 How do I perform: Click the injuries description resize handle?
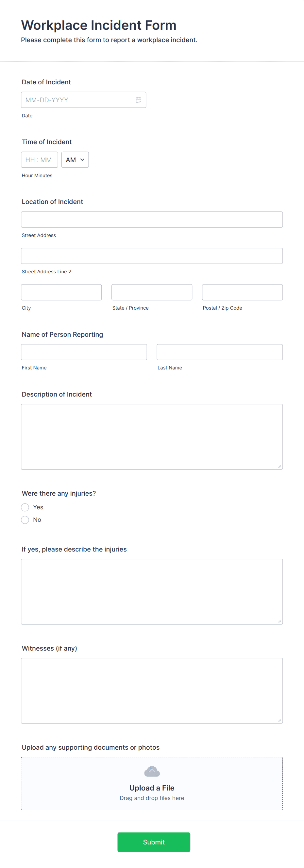[x=279, y=621]
